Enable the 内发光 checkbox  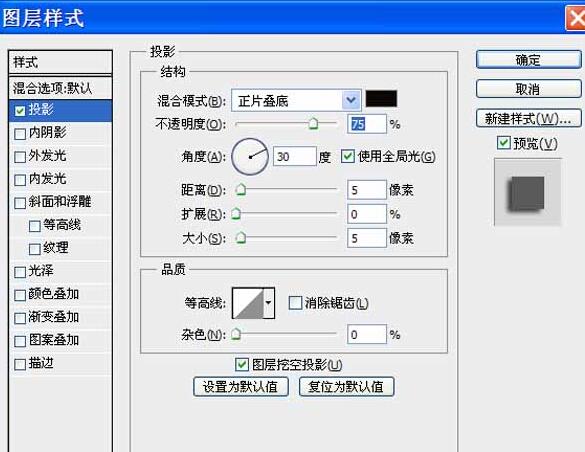coord(20,180)
